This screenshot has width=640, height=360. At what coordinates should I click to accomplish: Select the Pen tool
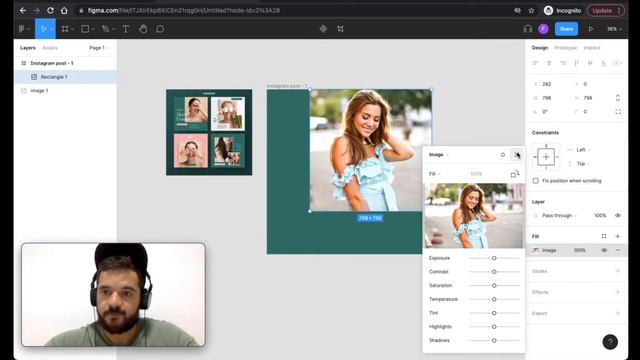[106, 29]
